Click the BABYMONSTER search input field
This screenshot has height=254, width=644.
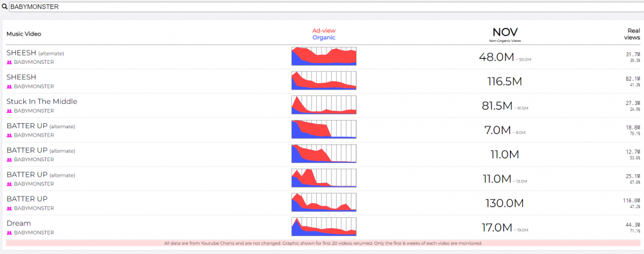click(x=327, y=7)
